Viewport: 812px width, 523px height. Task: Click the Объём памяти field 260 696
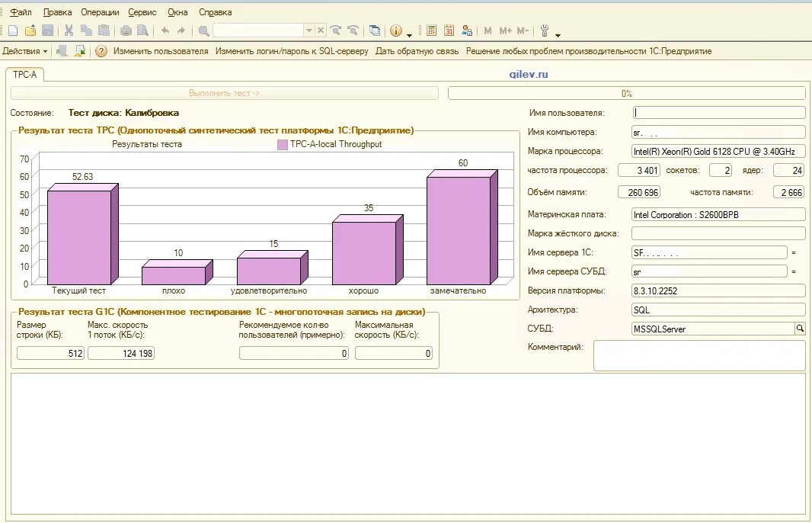point(638,192)
